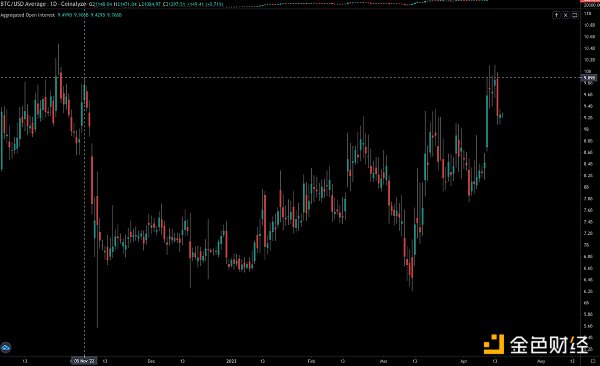Maximize the Open Interest pane

point(574,15)
